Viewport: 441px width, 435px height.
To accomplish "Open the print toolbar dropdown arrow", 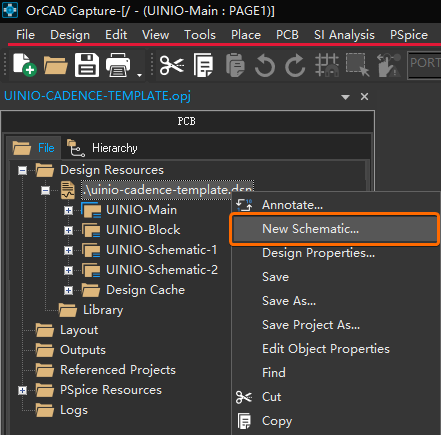I will point(139,75).
